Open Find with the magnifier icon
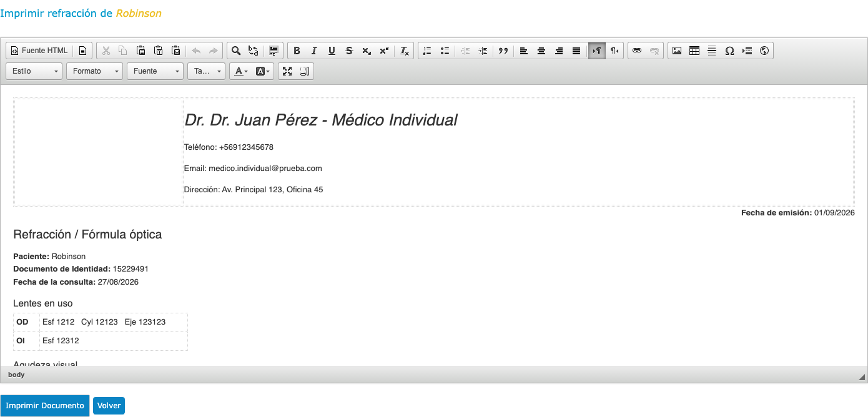 click(x=236, y=51)
